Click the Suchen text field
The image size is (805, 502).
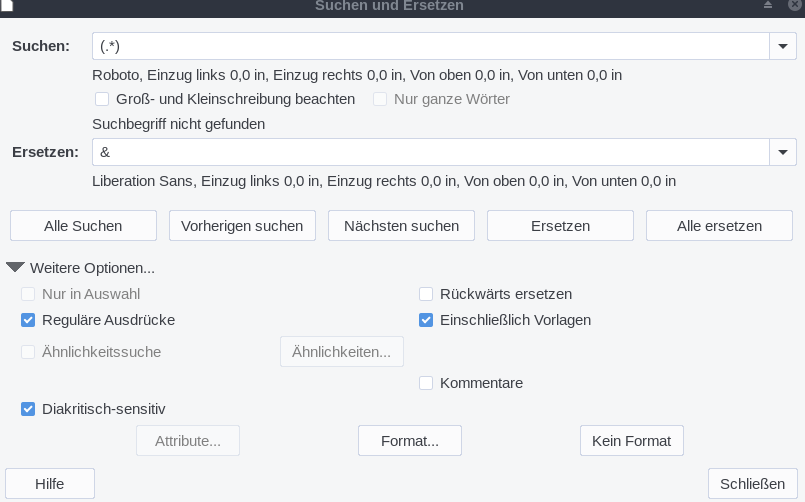[x=430, y=46]
